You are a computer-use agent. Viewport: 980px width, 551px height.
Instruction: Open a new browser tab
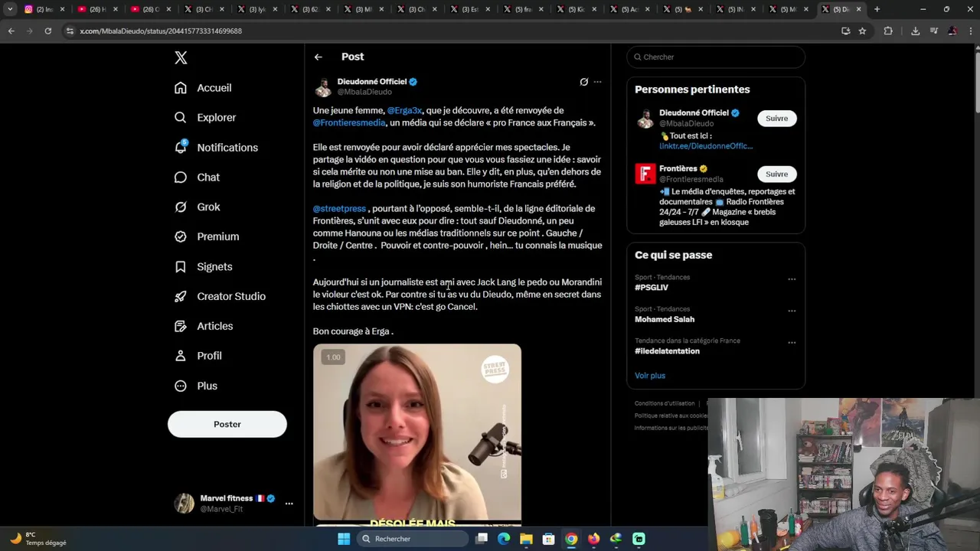[877, 9]
